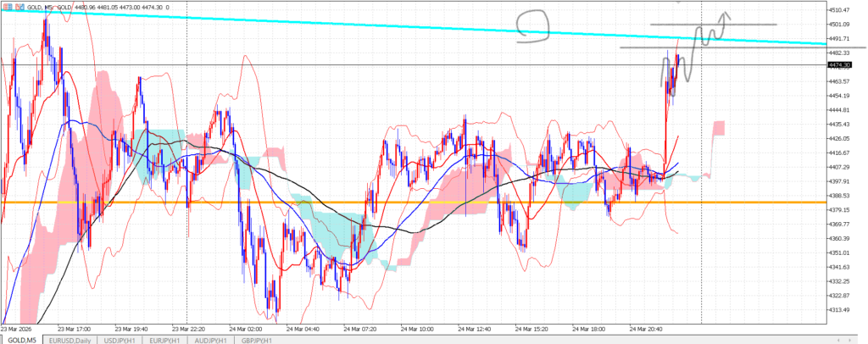Click the 24 Mar 12:40 time label

click(476, 328)
